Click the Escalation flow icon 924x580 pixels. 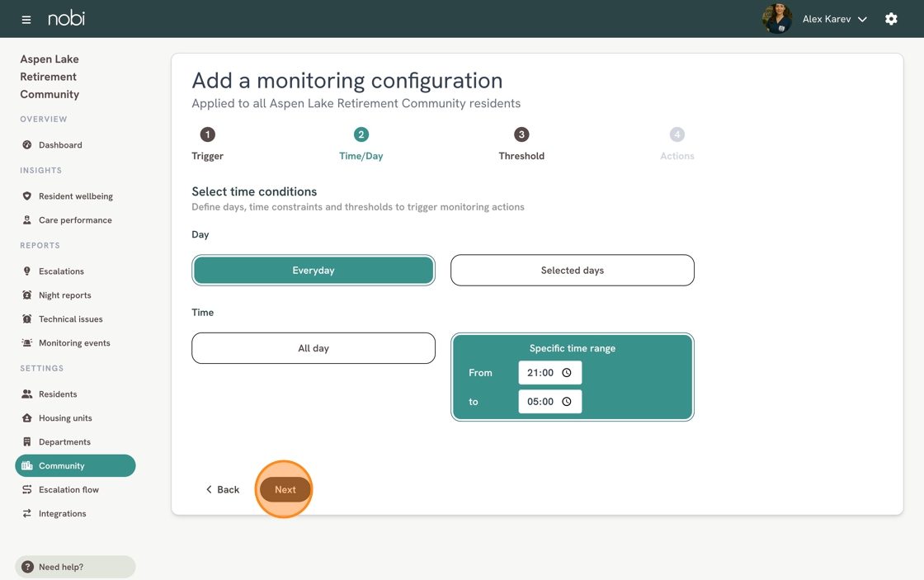[x=26, y=490]
